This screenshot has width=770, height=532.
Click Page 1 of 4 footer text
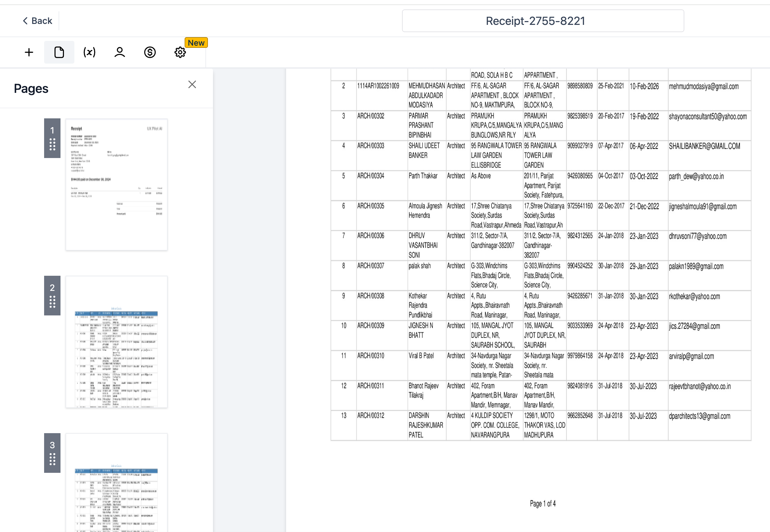tap(543, 503)
